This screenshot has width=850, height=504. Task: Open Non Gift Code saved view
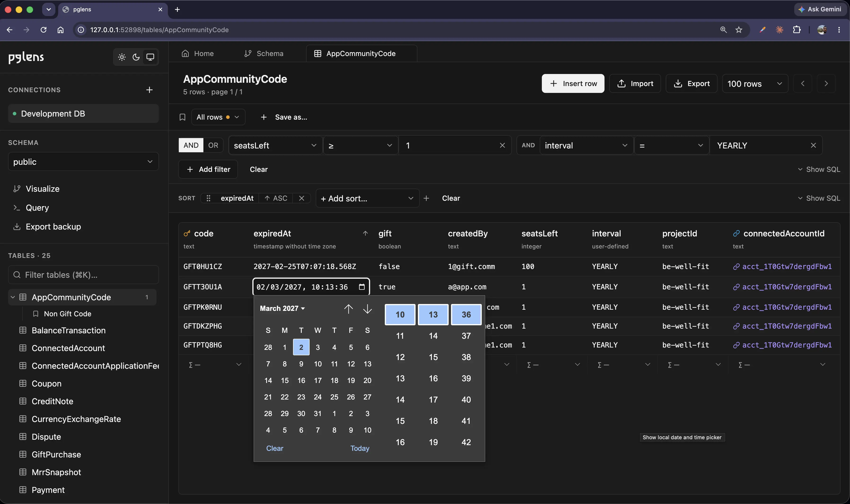[67, 314]
